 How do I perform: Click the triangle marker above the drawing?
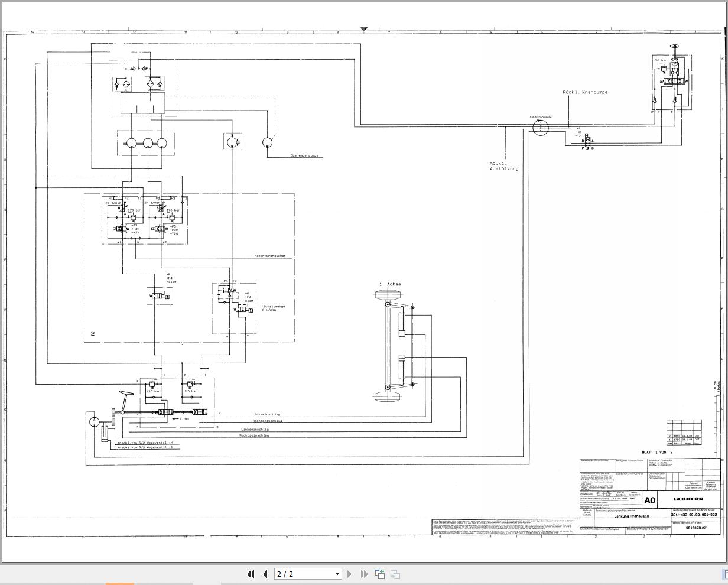[364, 28]
